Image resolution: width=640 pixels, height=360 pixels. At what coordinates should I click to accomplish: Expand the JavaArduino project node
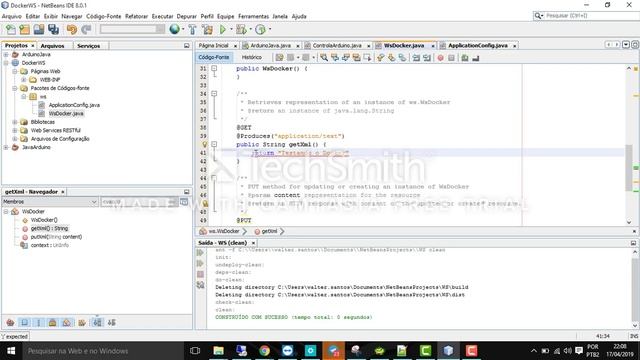(x=6, y=147)
